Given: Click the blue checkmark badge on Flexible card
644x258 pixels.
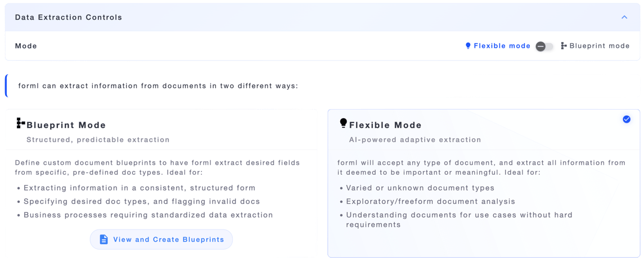Looking at the screenshot, I should [x=627, y=119].
